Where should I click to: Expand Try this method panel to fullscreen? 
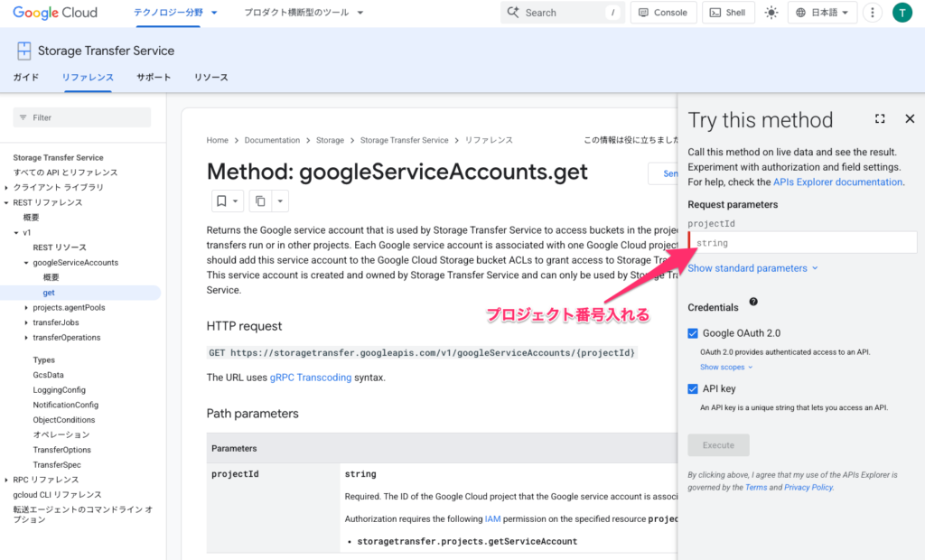880,119
